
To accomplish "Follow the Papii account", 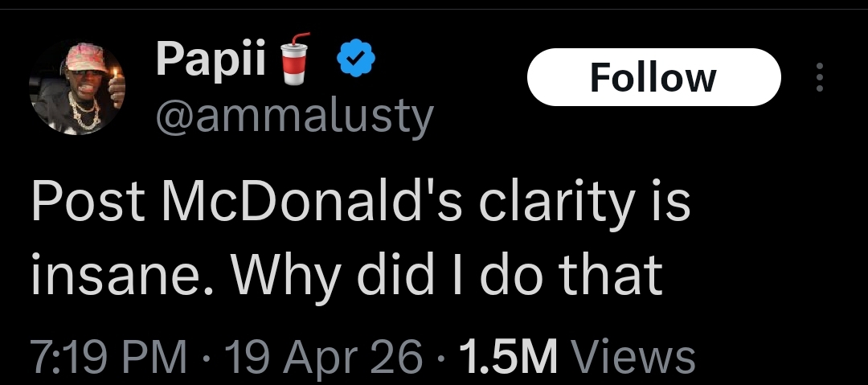I will (x=653, y=77).
